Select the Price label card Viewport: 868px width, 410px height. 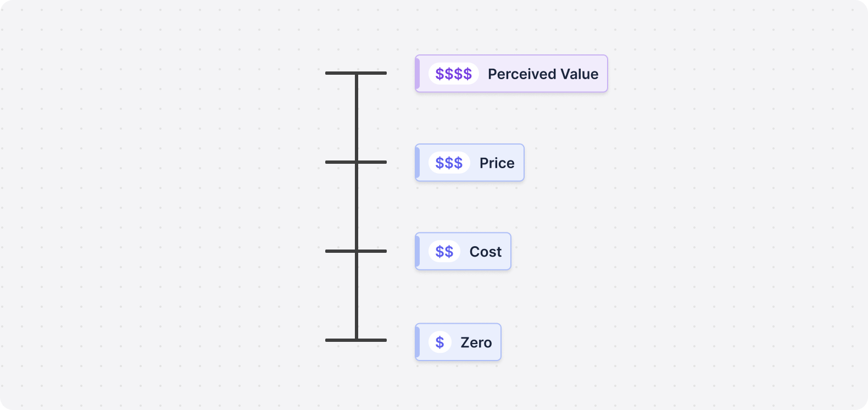point(470,163)
